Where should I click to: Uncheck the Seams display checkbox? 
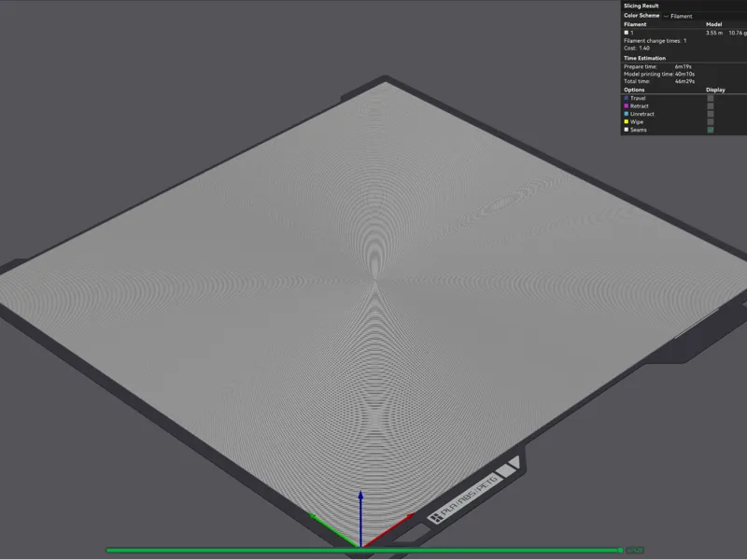point(711,130)
